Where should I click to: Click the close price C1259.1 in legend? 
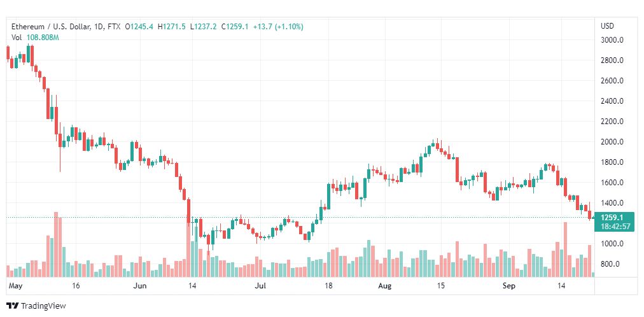coord(235,27)
